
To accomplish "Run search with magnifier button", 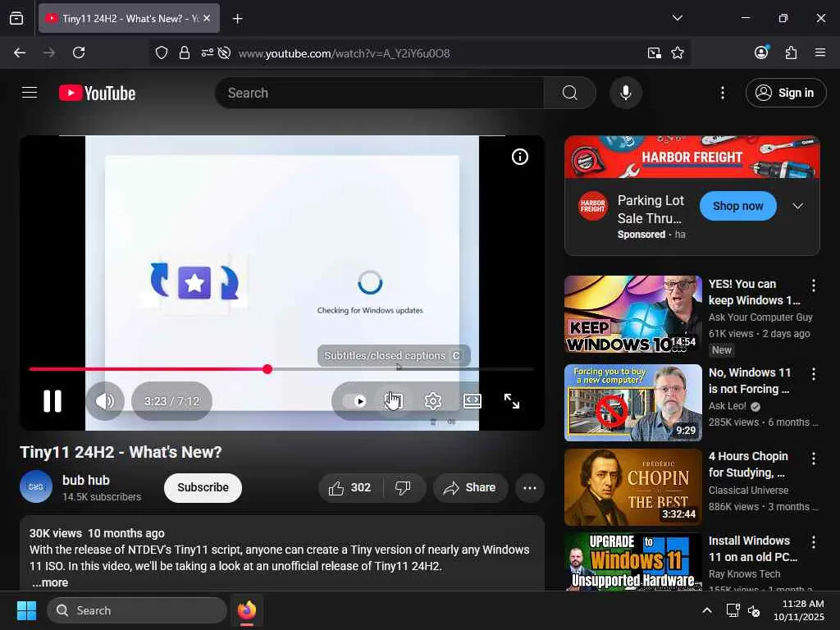I will point(570,93).
